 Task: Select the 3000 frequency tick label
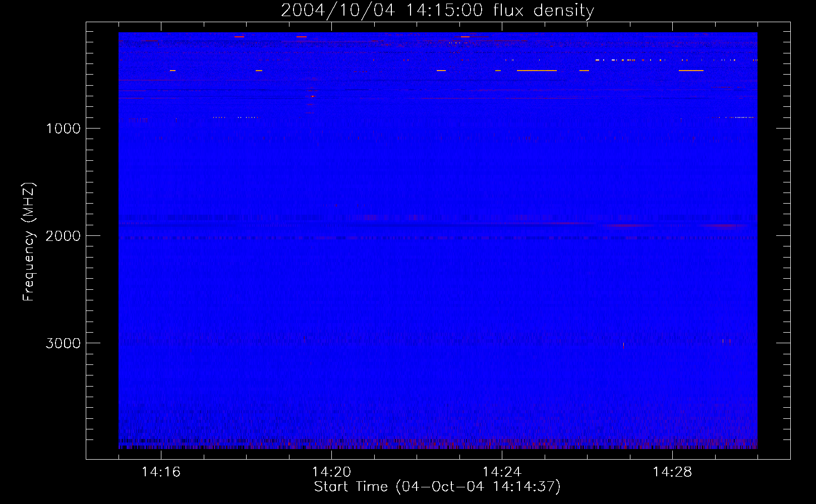63,343
